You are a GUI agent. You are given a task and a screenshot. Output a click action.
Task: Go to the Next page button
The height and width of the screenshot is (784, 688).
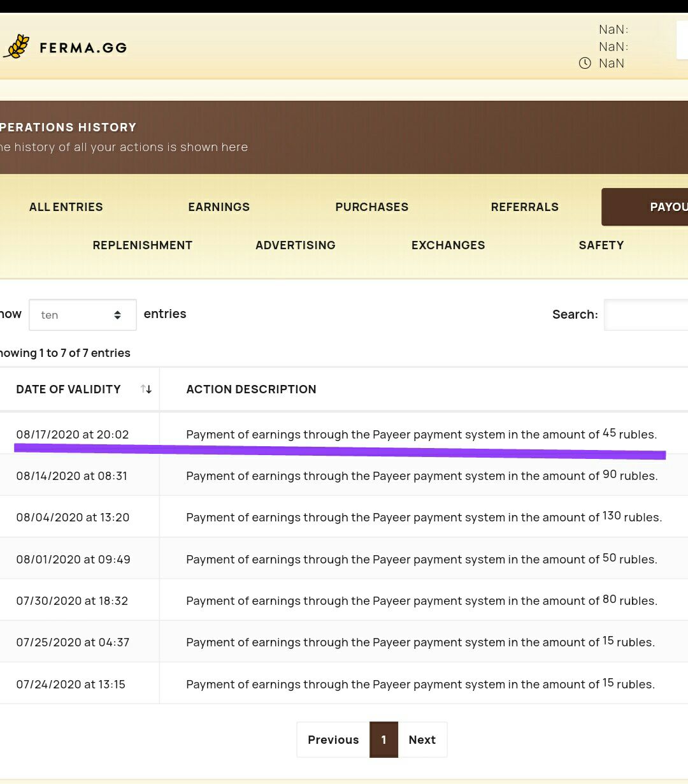tap(422, 740)
